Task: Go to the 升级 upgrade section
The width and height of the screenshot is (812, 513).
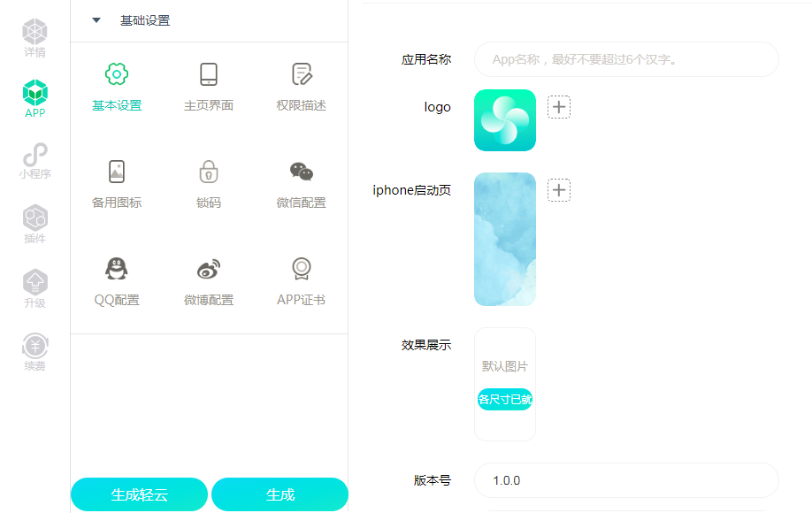Action: click(x=34, y=288)
